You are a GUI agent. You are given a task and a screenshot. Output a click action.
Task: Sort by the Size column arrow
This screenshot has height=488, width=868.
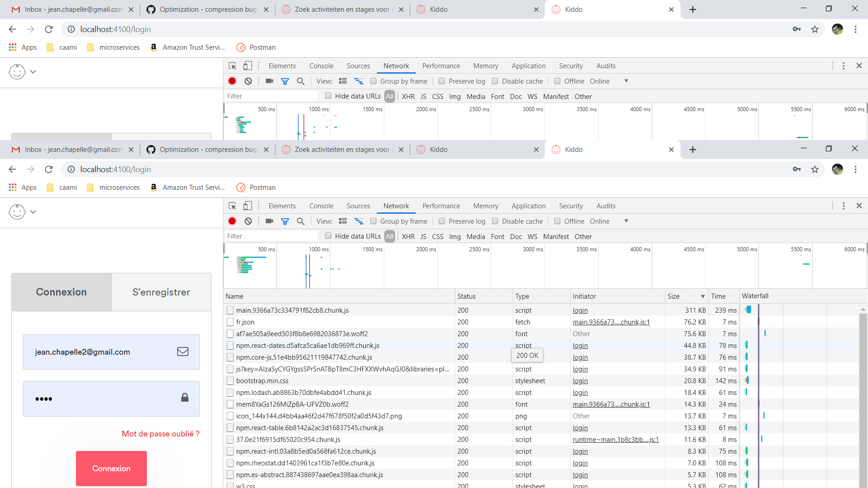[x=702, y=296]
